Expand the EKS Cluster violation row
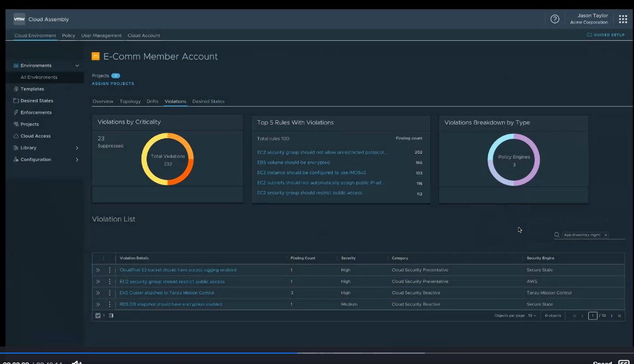The height and width of the screenshot is (364, 634). click(x=98, y=293)
